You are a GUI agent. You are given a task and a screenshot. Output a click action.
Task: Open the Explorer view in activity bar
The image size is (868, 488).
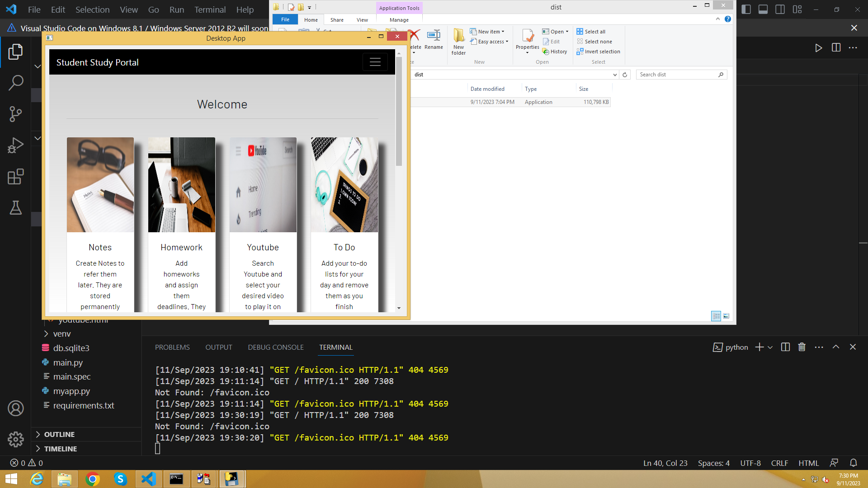(15, 52)
